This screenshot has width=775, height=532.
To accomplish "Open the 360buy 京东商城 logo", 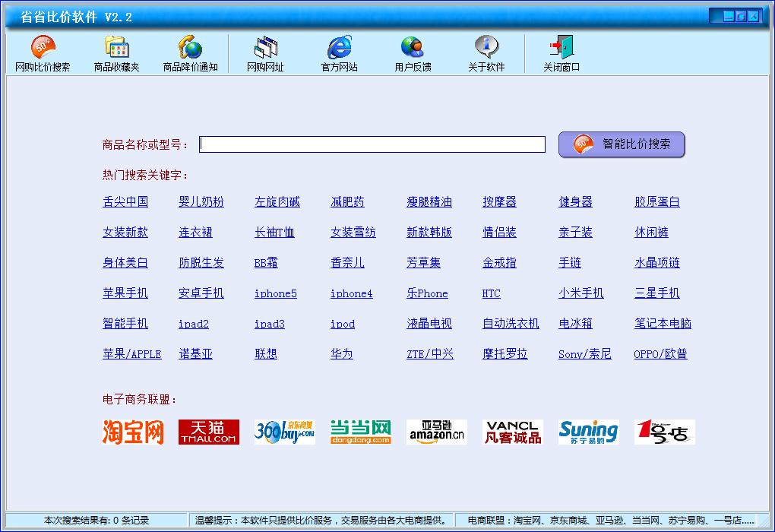I will point(285,432).
